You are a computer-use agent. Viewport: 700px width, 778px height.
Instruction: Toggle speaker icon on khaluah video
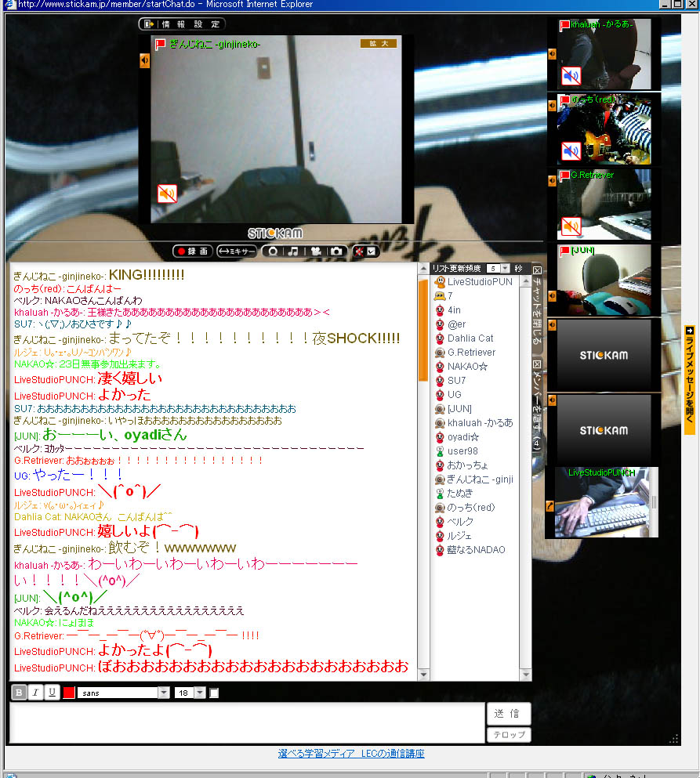coord(571,76)
